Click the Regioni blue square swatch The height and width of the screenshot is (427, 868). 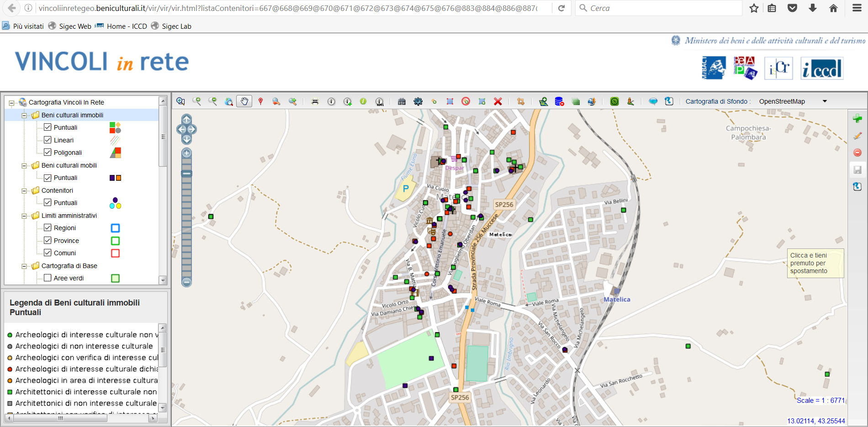pos(115,228)
